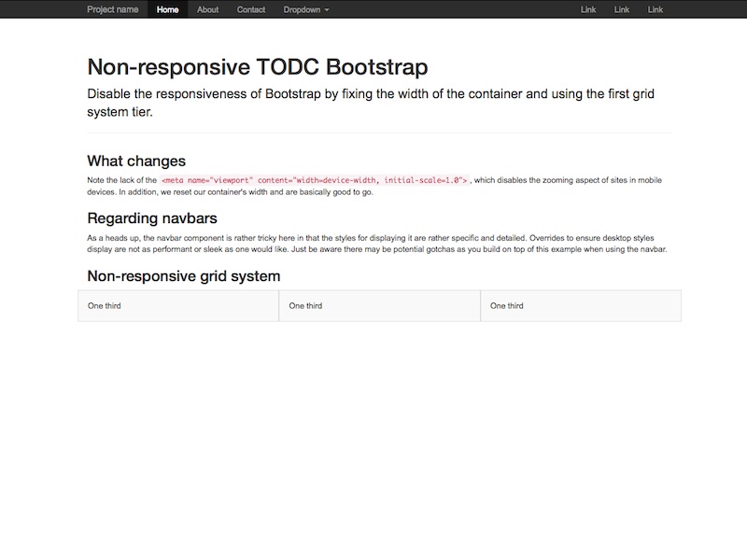Click the What changes heading
This screenshot has width=747, height=560.
[x=136, y=161]
